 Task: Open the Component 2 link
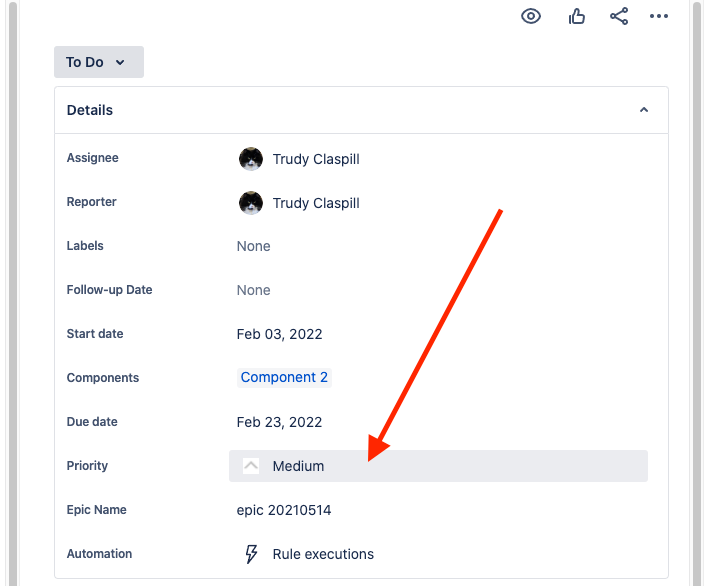[284, 377]
